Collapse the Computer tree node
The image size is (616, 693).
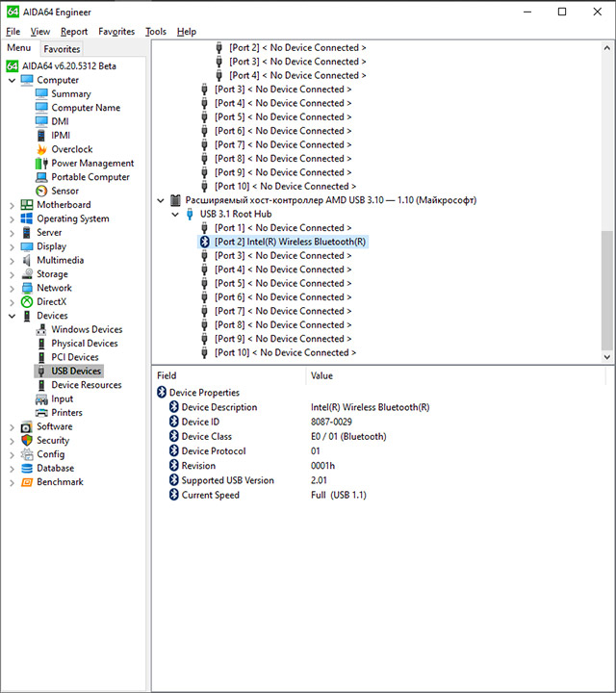pos(12,80)
